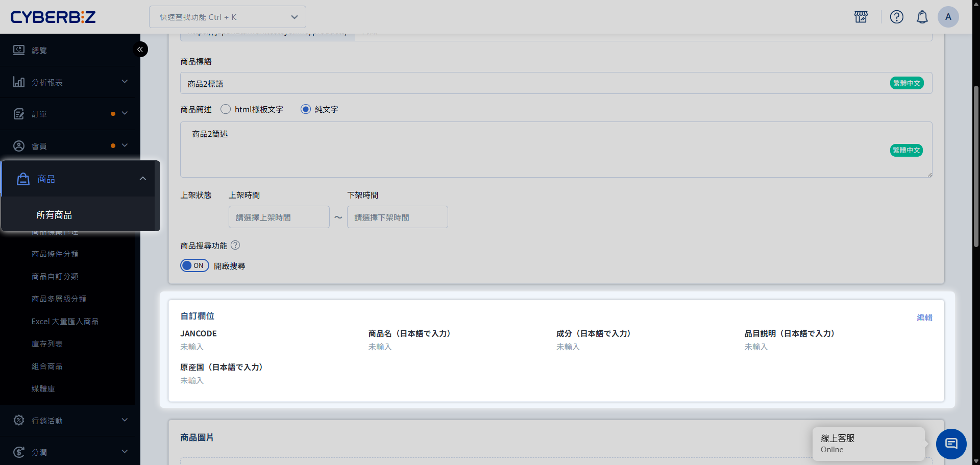Toggle the 開啟搜尋 ON switch

[x=194, y=265]
